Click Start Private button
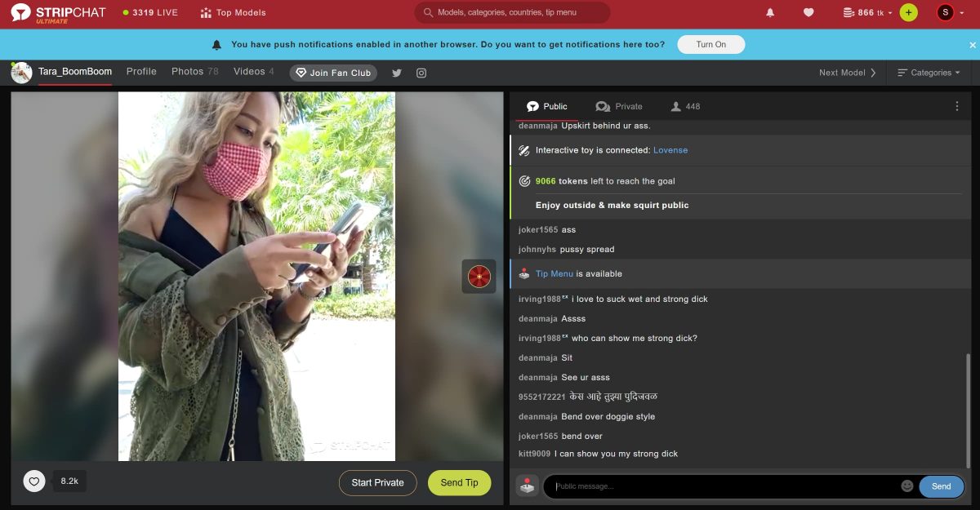Image resolution: width=980 pixels, height=510 pixels. click(x=377, y=483)
